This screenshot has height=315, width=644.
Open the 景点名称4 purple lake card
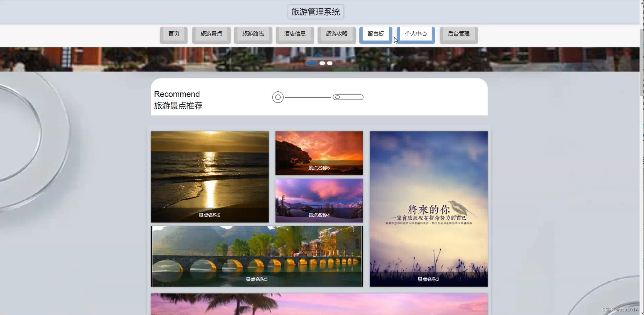(x=319, y=201)
